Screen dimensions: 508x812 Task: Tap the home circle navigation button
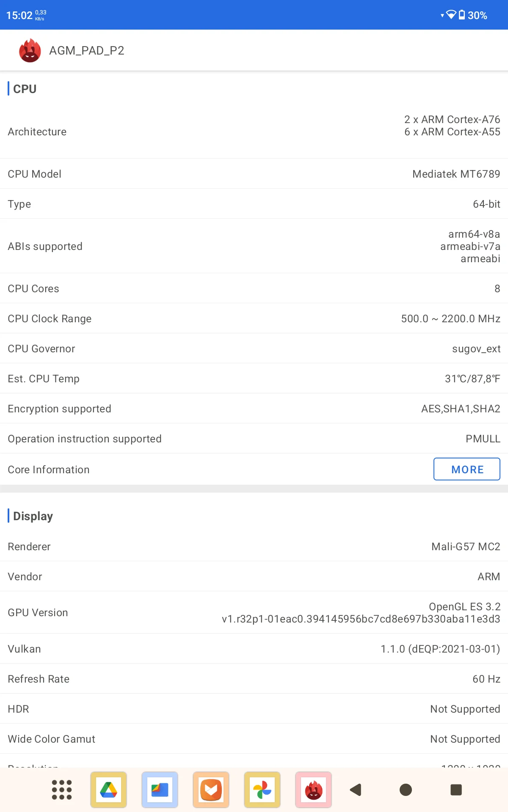coord(406,790)
